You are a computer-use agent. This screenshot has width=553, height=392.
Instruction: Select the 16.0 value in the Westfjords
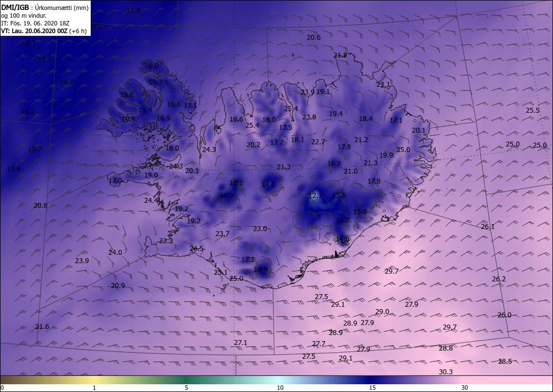click(x=152, y=66)
